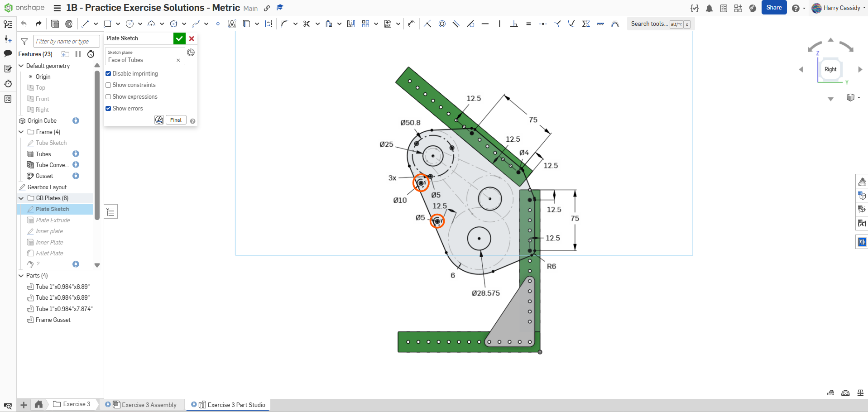Apply the Perpendicular constraint
Screen dimensions: 868x412
514,24
